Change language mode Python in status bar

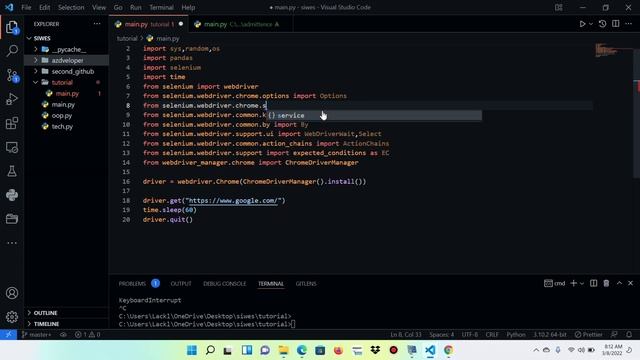[516, 334]
